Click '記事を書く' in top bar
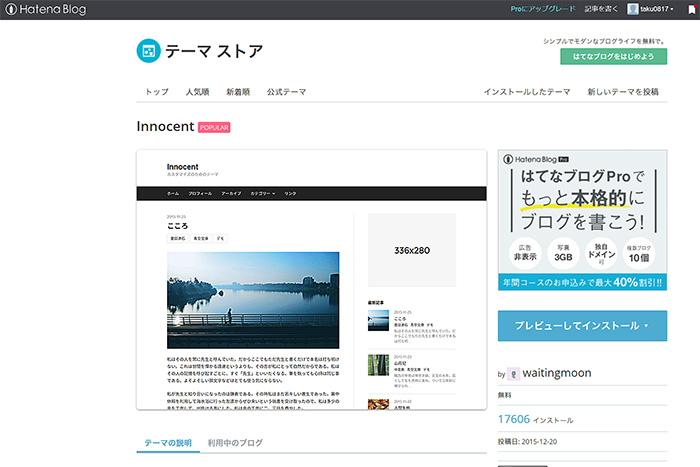This screenshot has width=700, height=467. coord(600,9)
